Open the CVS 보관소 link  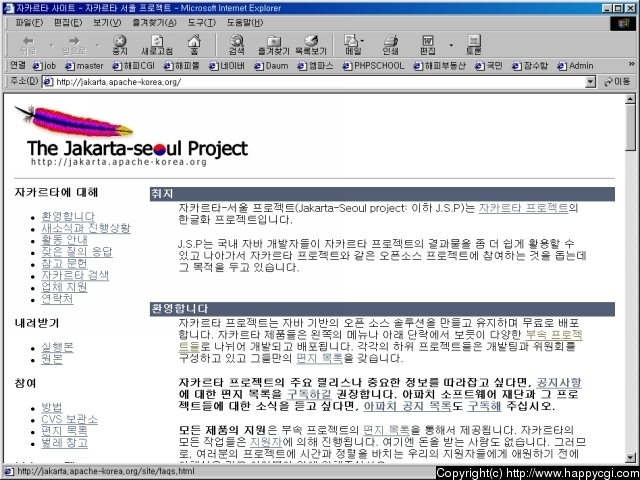69,420
